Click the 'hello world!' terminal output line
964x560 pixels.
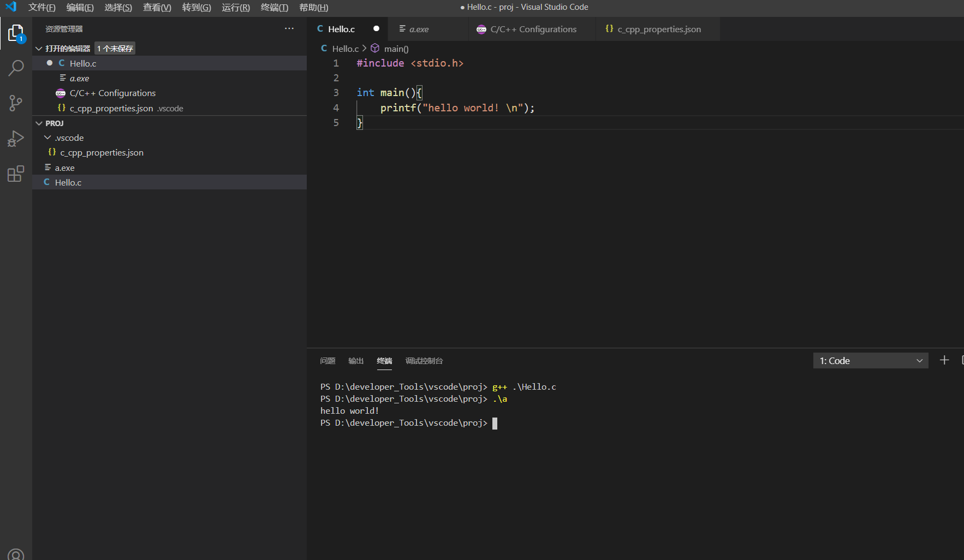click(x=349, y=411)
